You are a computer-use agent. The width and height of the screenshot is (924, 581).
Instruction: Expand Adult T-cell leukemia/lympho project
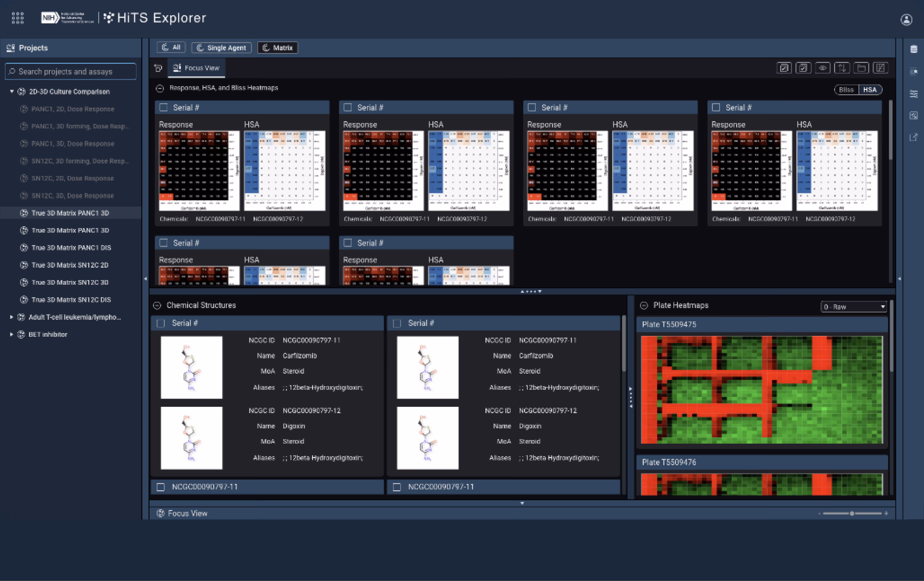[11, 317]
